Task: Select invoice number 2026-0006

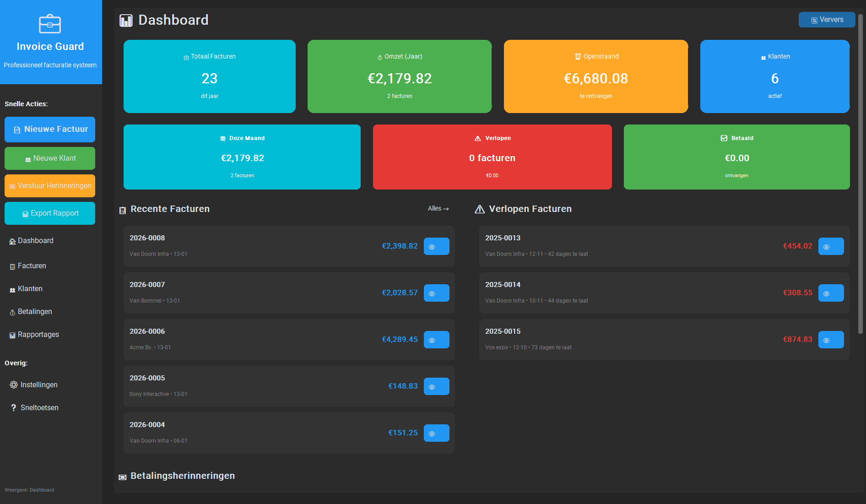Action: coord(147,331)
